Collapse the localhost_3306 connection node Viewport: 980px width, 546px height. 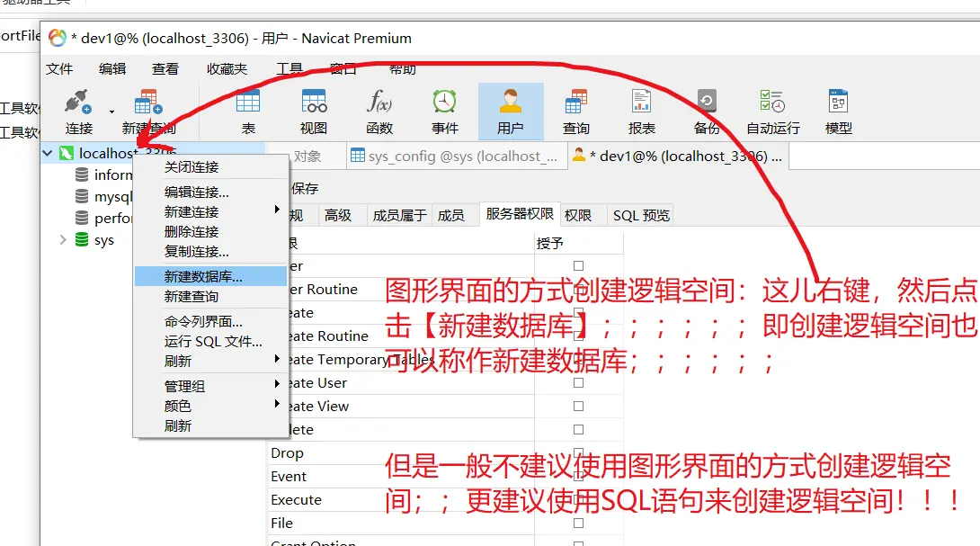[x=48, y=153]
